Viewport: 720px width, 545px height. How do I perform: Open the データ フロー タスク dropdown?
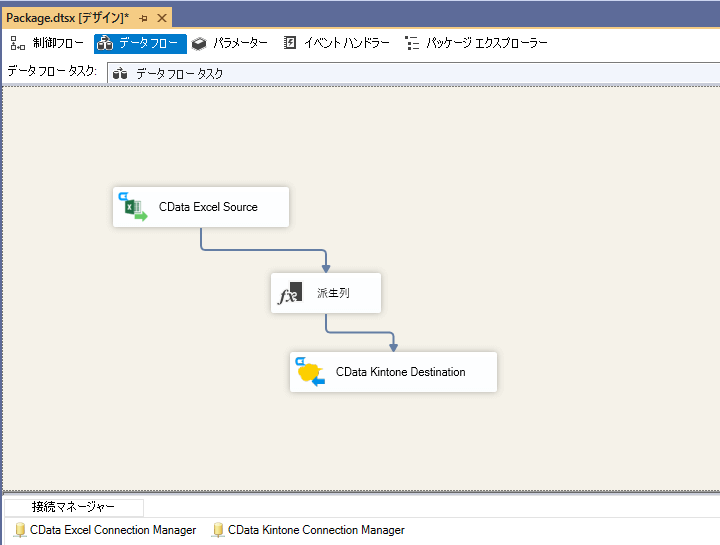click(x=413, y=73)
